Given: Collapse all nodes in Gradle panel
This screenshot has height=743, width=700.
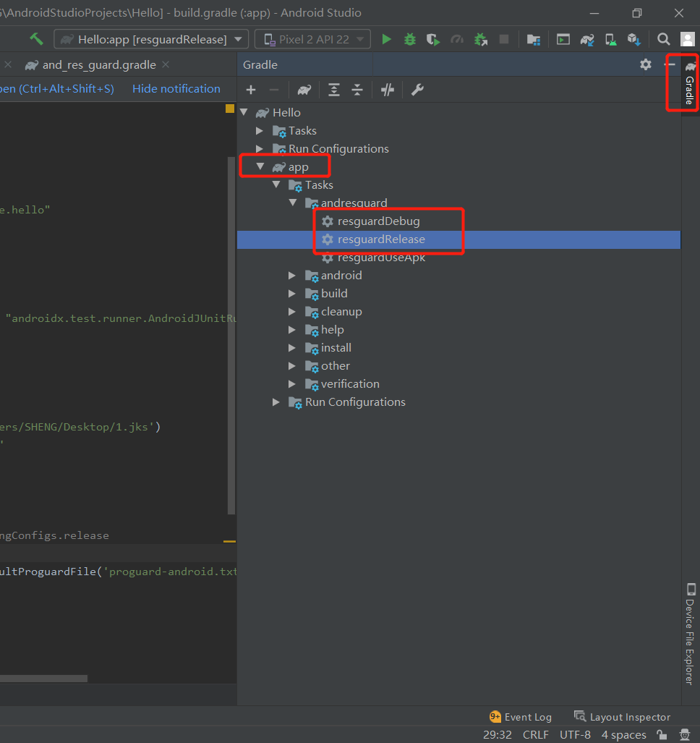Looking at the screenshot, I should click(x=357, y=90).
